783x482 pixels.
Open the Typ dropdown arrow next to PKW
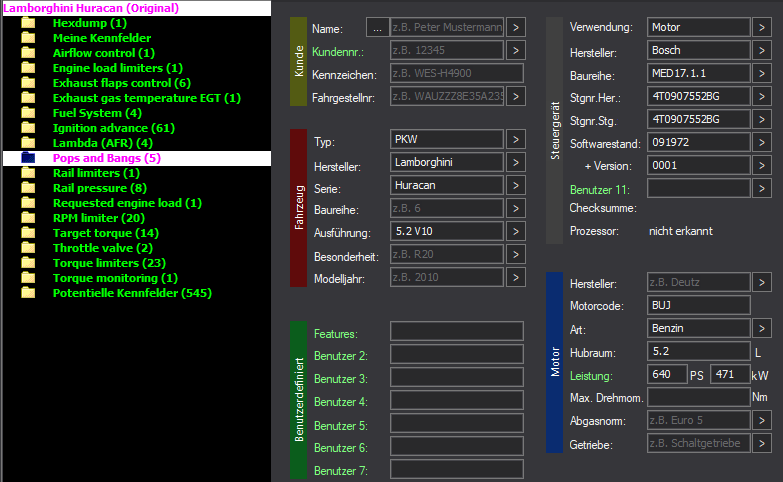click(x=515, y=140)
